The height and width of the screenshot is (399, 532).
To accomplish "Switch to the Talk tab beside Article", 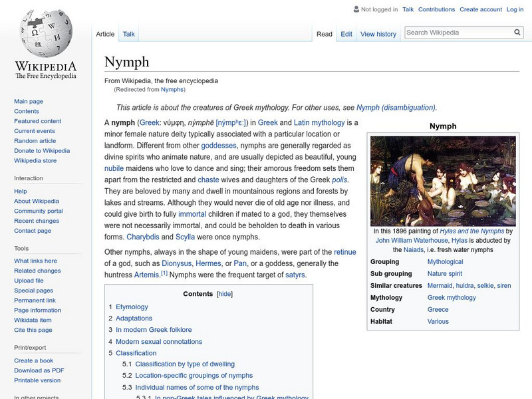I will (128, 34).
